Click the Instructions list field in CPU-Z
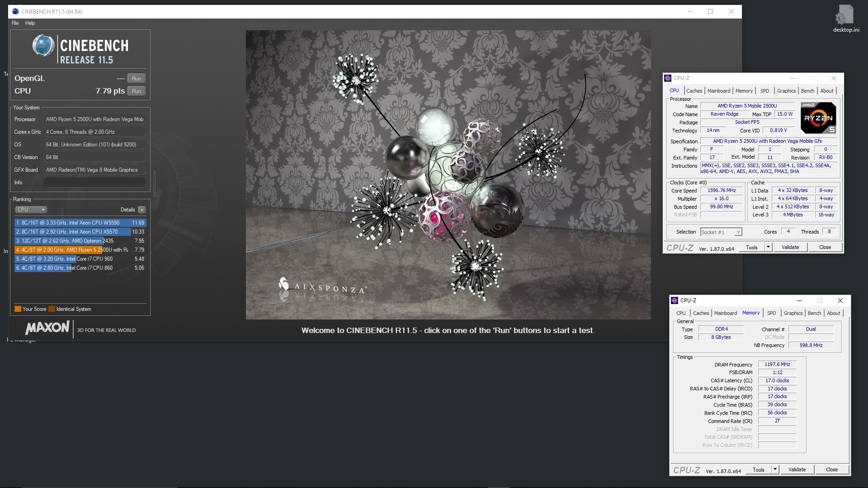868x488 pixels. tap(769, 169)
